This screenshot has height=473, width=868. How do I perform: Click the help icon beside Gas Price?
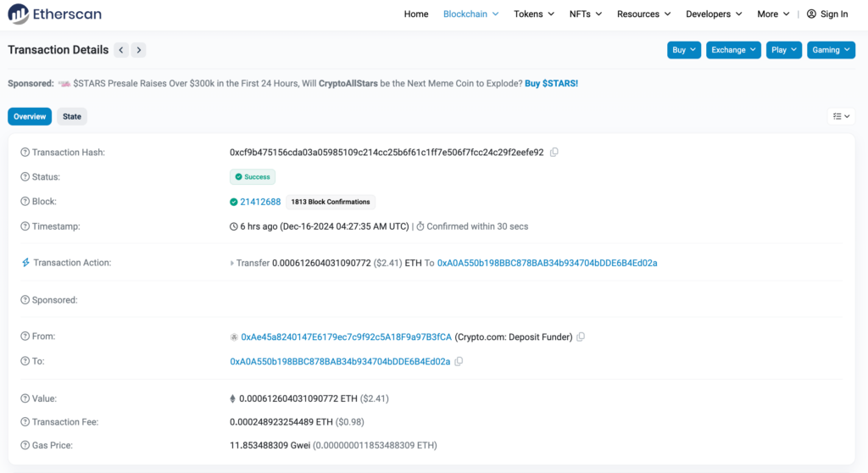(x=25, y=445)
